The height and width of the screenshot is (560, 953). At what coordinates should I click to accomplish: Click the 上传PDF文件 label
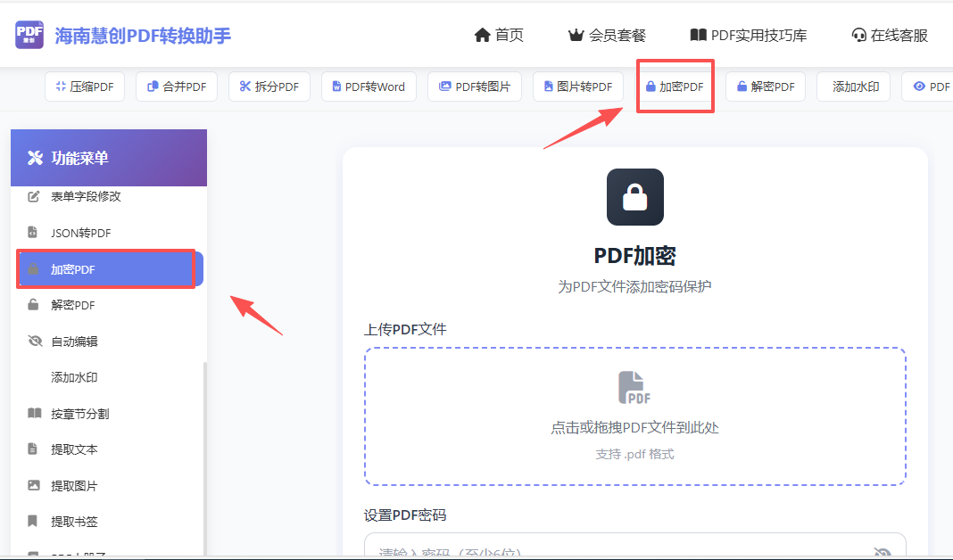(x=405, y=329)
